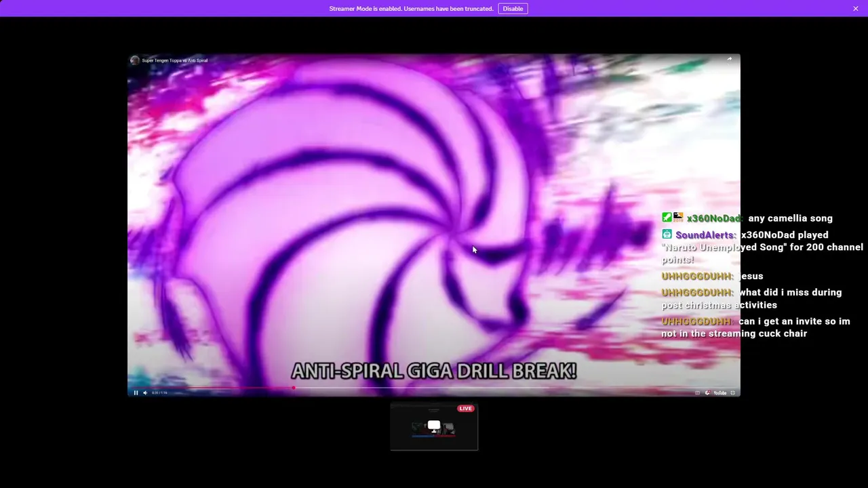
Task: Click the chat message 'any camellia song'
Action: click(x=790, y=218)
